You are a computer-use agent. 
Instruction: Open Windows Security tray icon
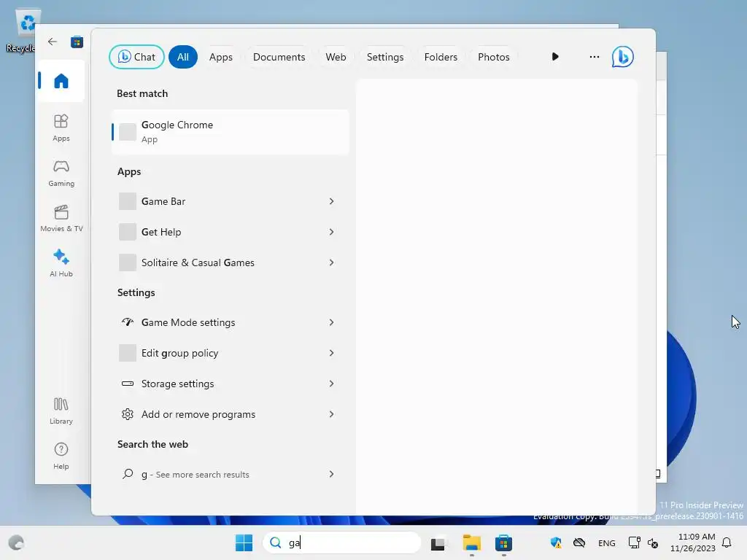tap(555, 542)
